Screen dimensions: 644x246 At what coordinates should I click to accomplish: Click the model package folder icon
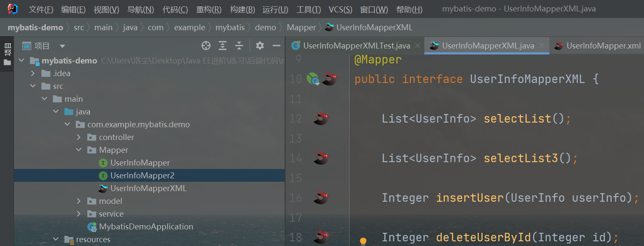(91, 201)
